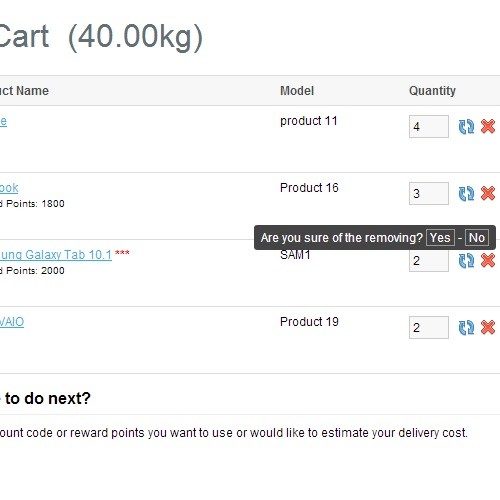Screen dimensions: 500x500
Task: Click update icon in SAM1 row
Action: point(466,261)
